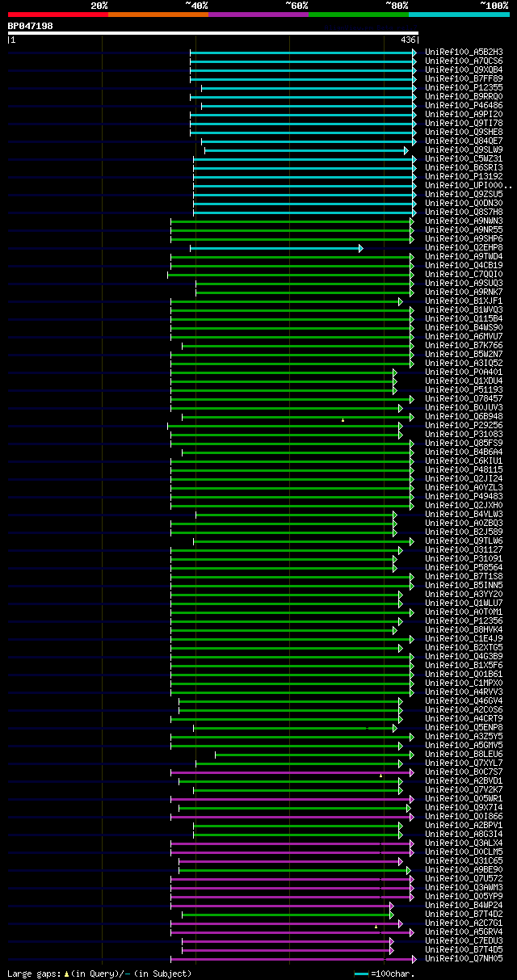Image resolution: width=517 pixels, height=980 pixels.
Task: Open the UniRef100_A9NWN3 link
Action: pos(464,221)
